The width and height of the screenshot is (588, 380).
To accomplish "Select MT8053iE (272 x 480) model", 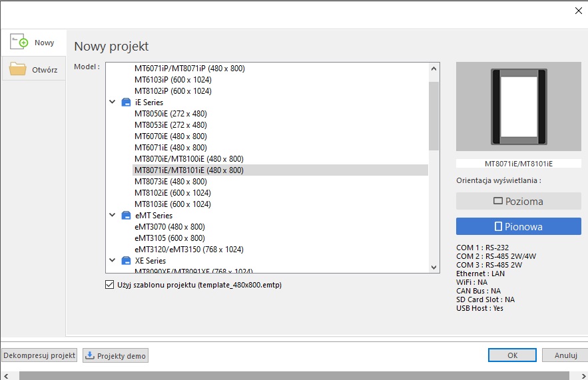I will pos(170,125).
